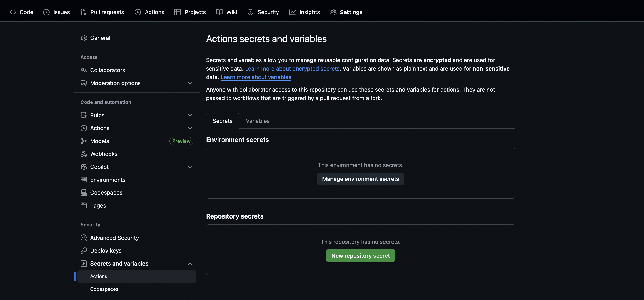644x300 pixels.
Task: Click the Pull requests icon in top navigation
Action: pyautogui.click(x=83, y=12)
